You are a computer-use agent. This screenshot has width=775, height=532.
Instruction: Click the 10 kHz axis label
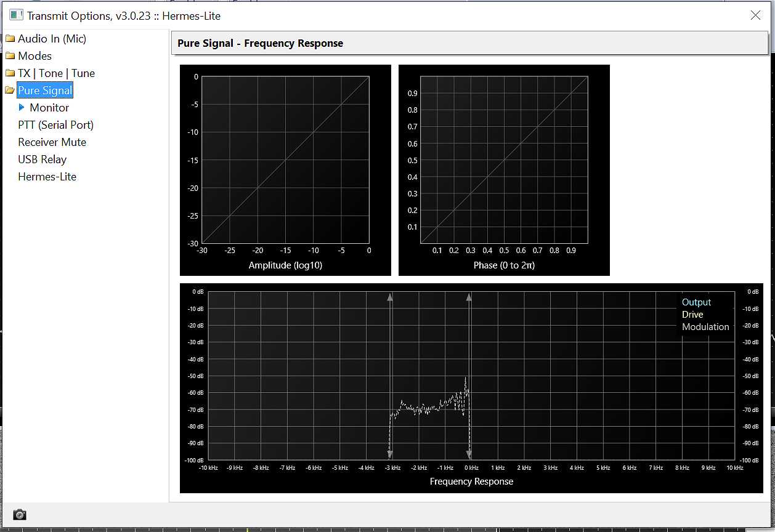coord(734,468)
